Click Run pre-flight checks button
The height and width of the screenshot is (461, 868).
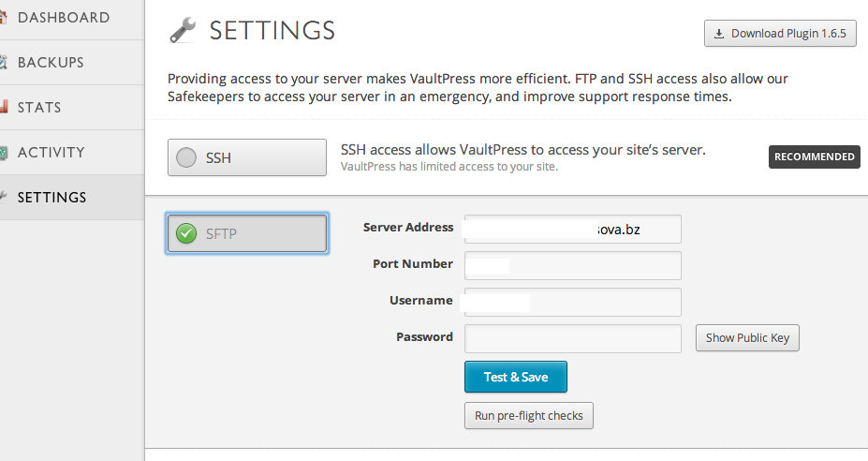tap(529, 416)
